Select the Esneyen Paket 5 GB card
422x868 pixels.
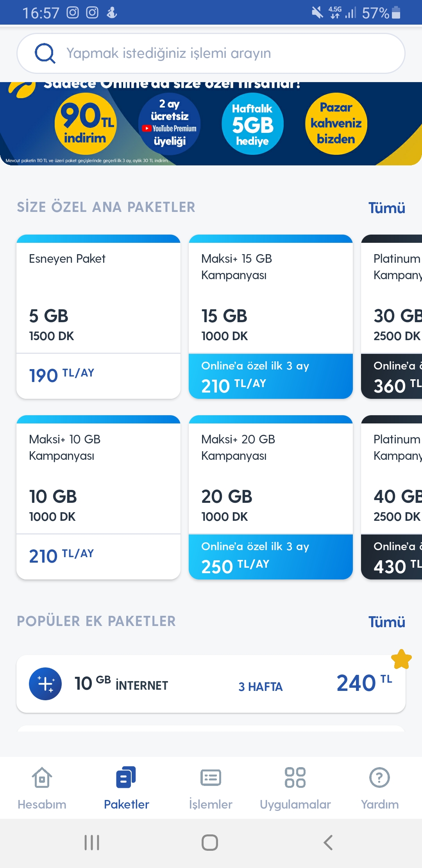[98, 317]
